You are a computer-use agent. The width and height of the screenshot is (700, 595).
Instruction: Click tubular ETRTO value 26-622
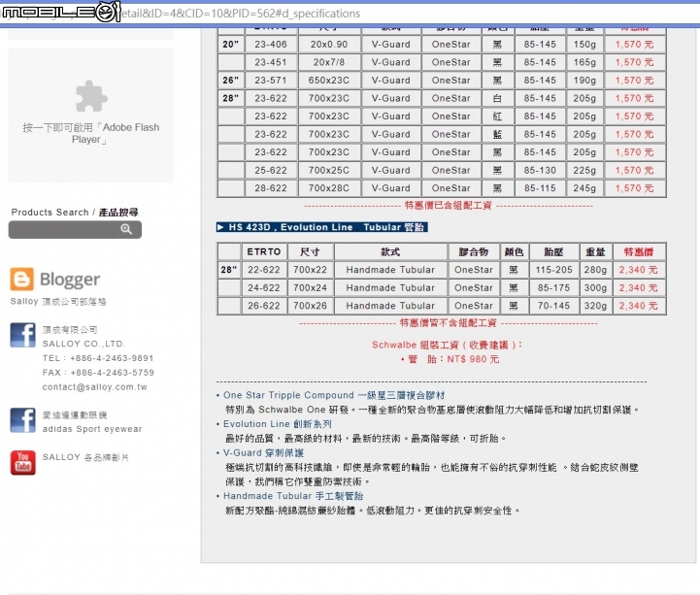[x=264, y=306]
